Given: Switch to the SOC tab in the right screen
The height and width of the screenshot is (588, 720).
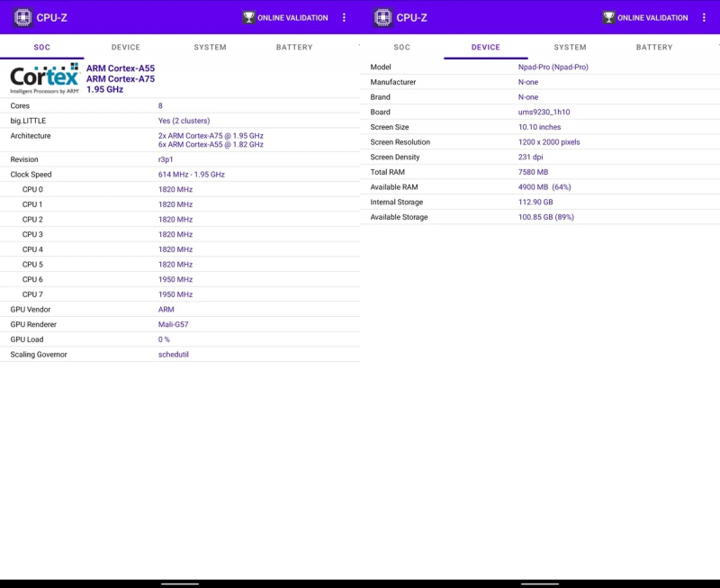Looking at the screenshot, I should [x=401, y=47].
